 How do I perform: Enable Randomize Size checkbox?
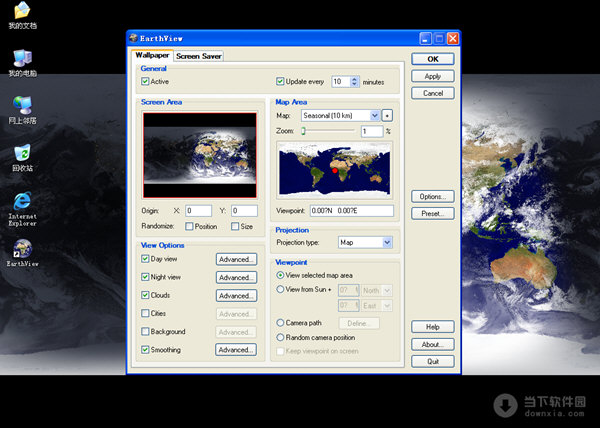click(235, 226)
